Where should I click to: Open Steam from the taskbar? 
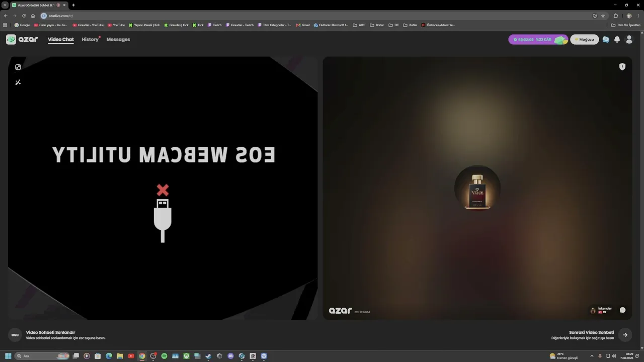pyautogui.click(x=208, y=356)
